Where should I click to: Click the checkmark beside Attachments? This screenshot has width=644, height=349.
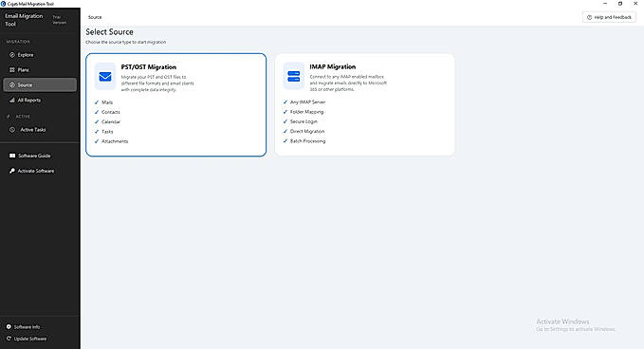[97, 141]
